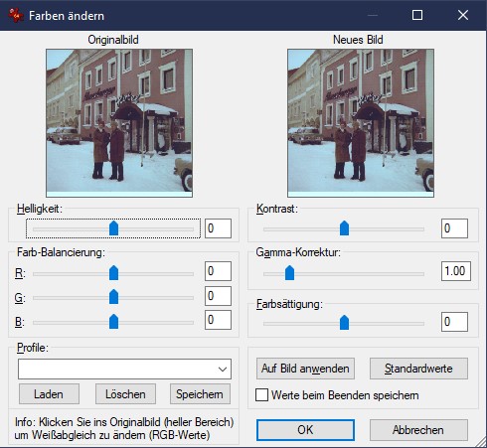
Task: Click the Löschen profile button
Action: coord(125,394)
